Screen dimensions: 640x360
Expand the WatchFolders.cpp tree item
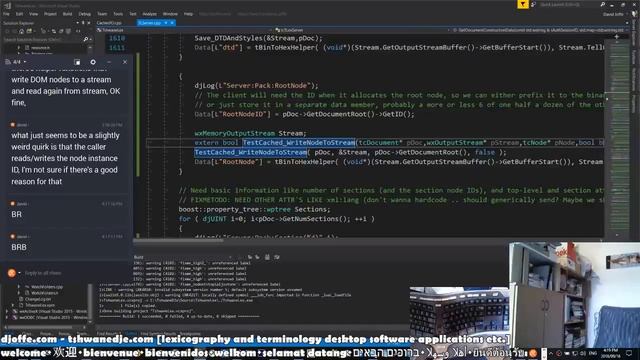click(x=19, y=287)
